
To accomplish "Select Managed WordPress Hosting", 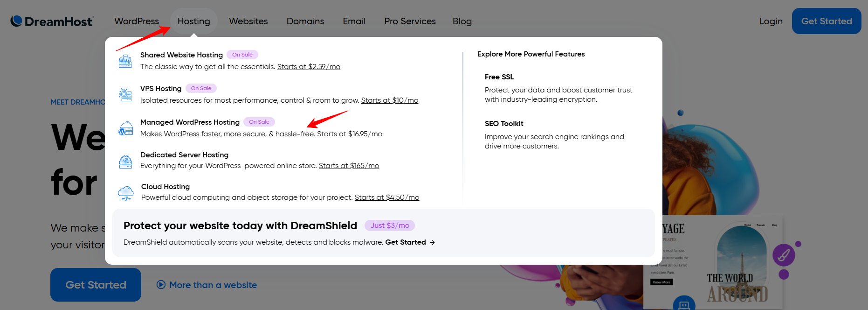I will click(190, 122).
